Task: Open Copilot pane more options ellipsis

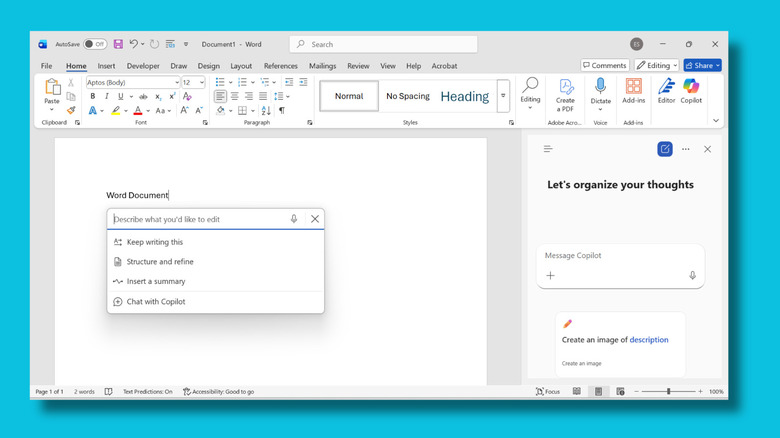Action: coord(685,149)
